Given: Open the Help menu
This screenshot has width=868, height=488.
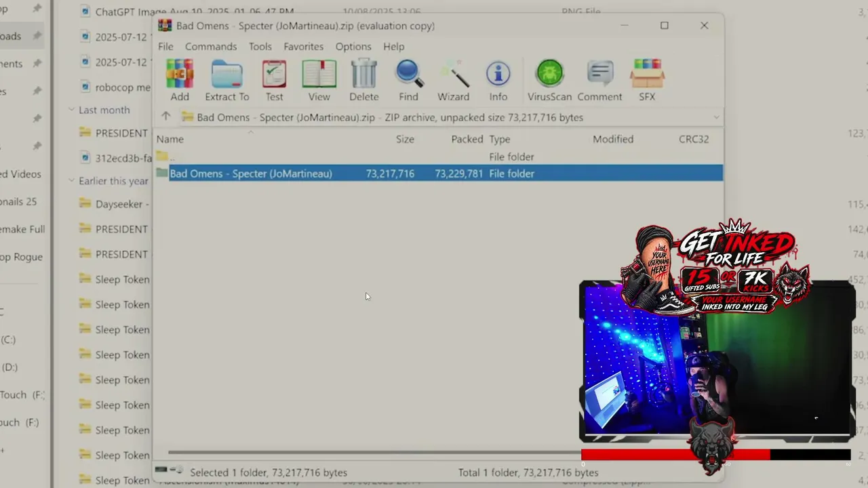Looking at the screenshot, I should (394, 47).
